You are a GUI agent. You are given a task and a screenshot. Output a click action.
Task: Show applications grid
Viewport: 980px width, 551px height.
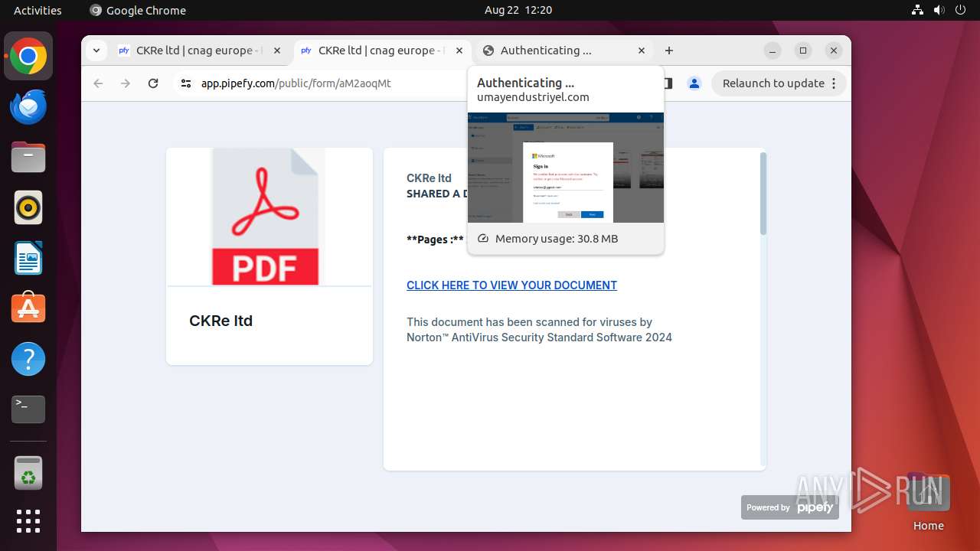point(28,521)
